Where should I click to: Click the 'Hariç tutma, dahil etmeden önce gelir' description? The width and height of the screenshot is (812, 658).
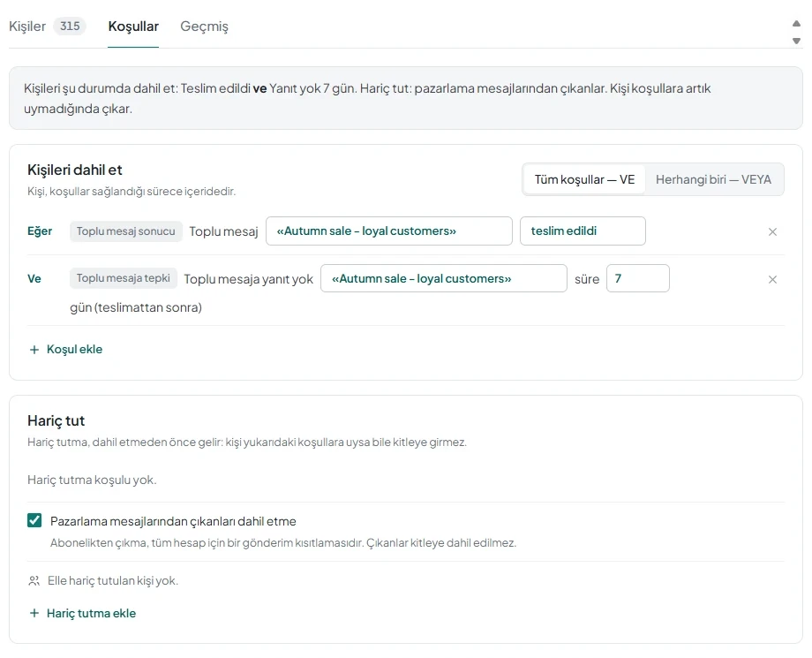(x=247, y=442)
